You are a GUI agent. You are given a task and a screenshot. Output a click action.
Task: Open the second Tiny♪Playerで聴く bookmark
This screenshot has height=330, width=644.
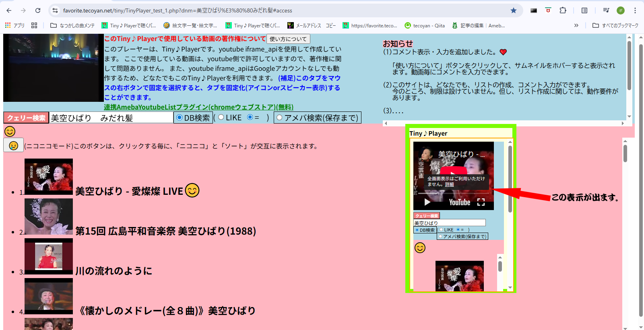(252, 25)
